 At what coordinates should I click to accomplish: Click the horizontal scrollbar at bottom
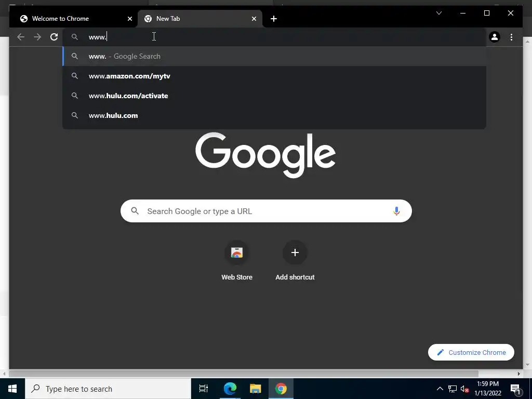tap(244, 374)
